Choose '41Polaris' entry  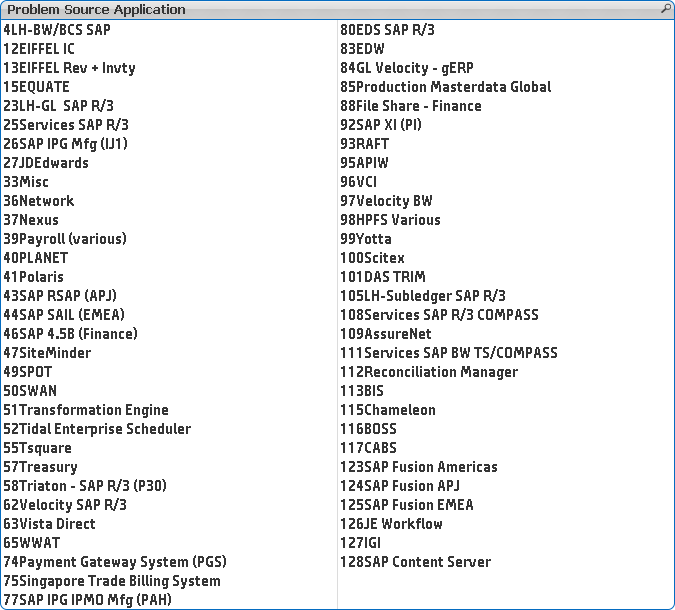(169, 276)
